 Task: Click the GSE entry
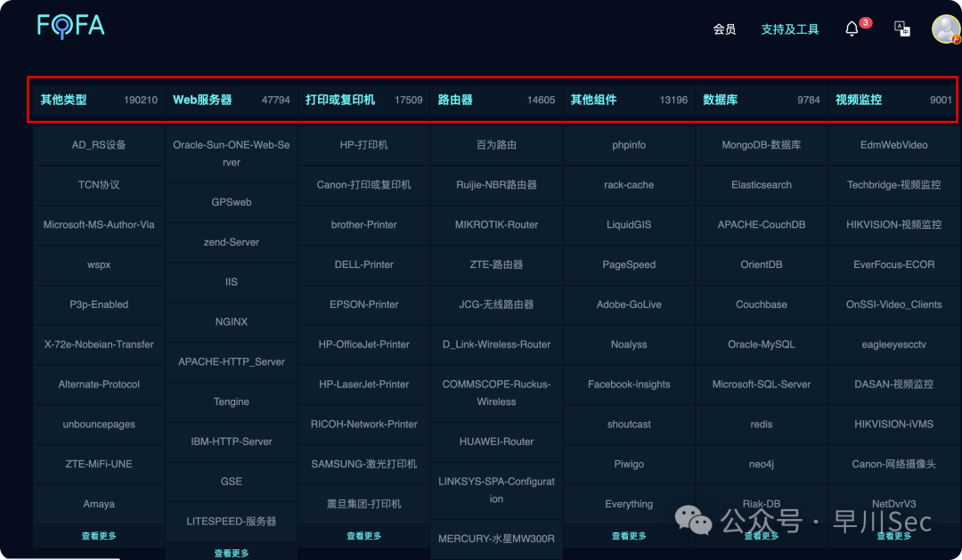(232, 482)
